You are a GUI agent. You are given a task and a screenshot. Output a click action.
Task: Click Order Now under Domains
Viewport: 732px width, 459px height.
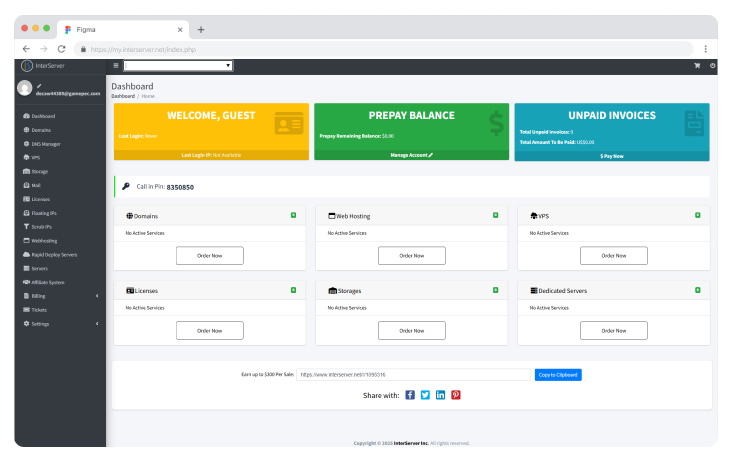[210, 256]
